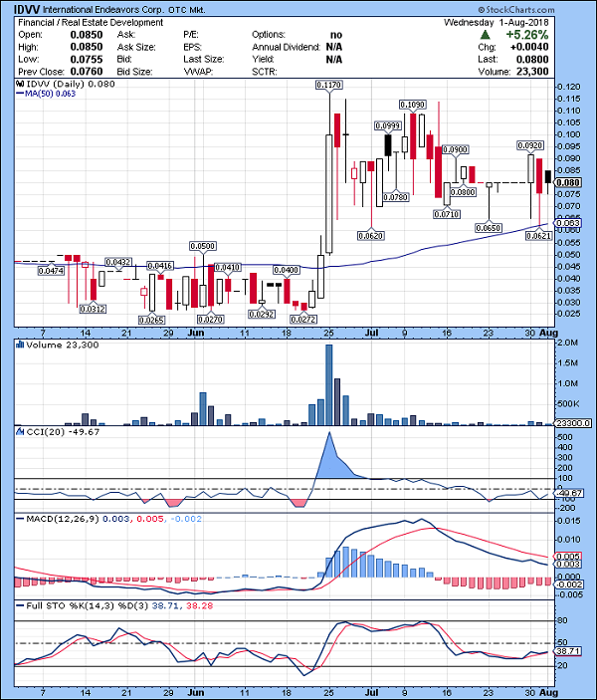Click the header Volume value 23,300
Screen dimensions: 597x700
(532, 72)
